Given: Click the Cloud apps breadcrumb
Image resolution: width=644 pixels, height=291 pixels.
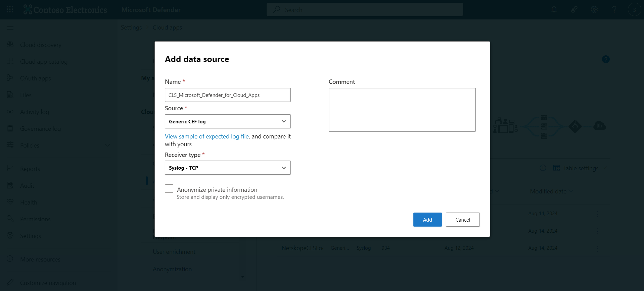Looking at the screenshot, I should 167,27.
